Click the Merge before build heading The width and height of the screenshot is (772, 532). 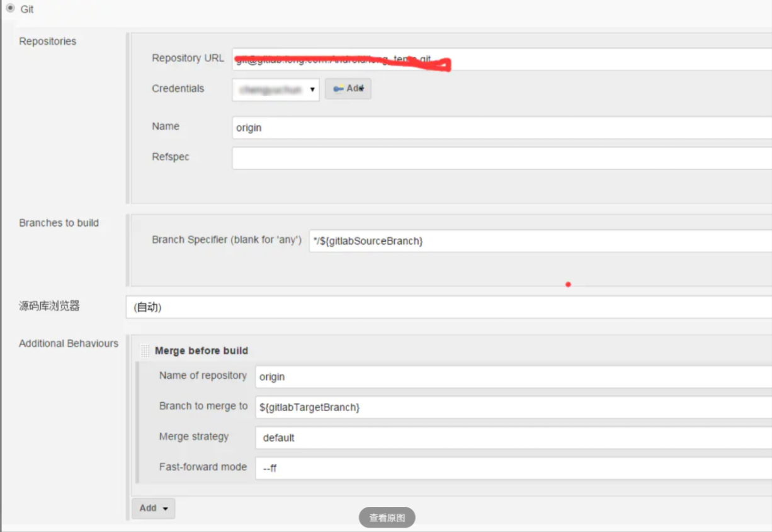(x=202, y=351)
